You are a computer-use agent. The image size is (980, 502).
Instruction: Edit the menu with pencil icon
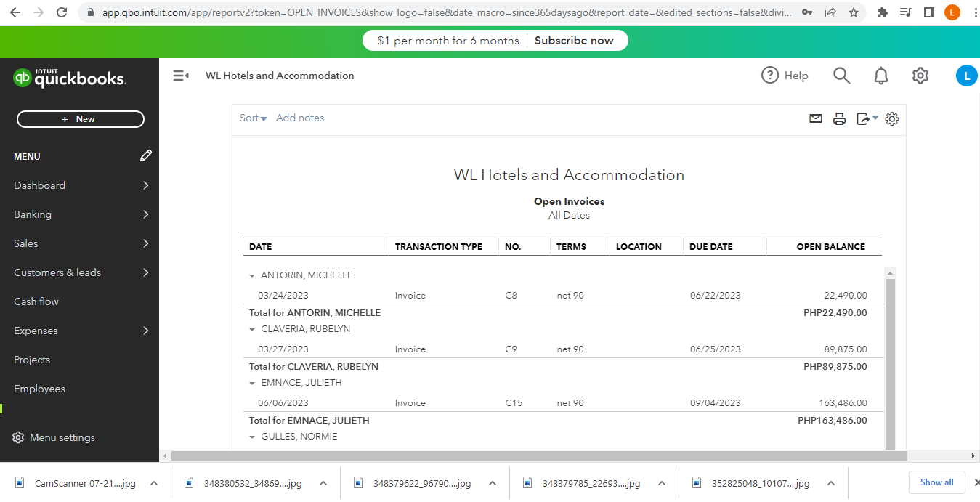pyautogui.click(x=146, y=155)
